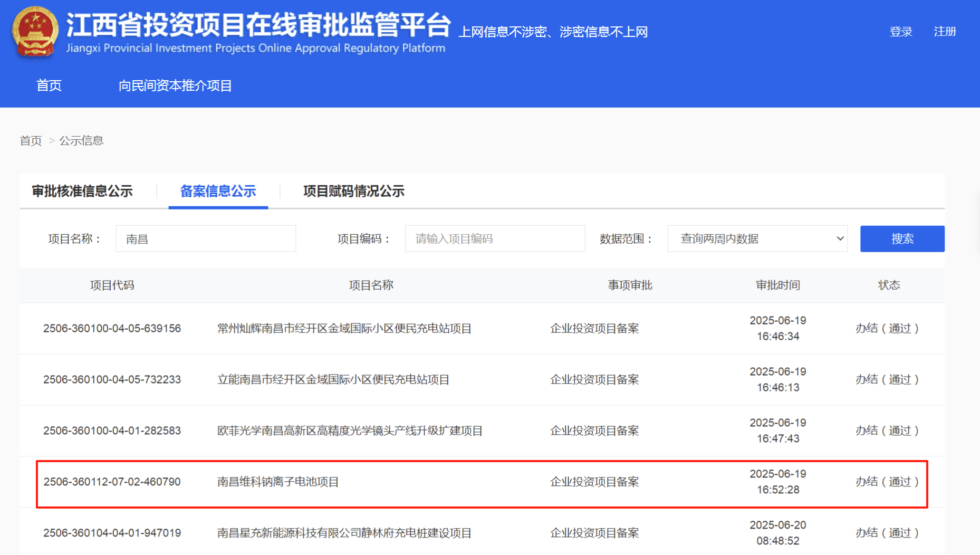Click approval time 2025-06-19 16:46:34

pos(778,329)
